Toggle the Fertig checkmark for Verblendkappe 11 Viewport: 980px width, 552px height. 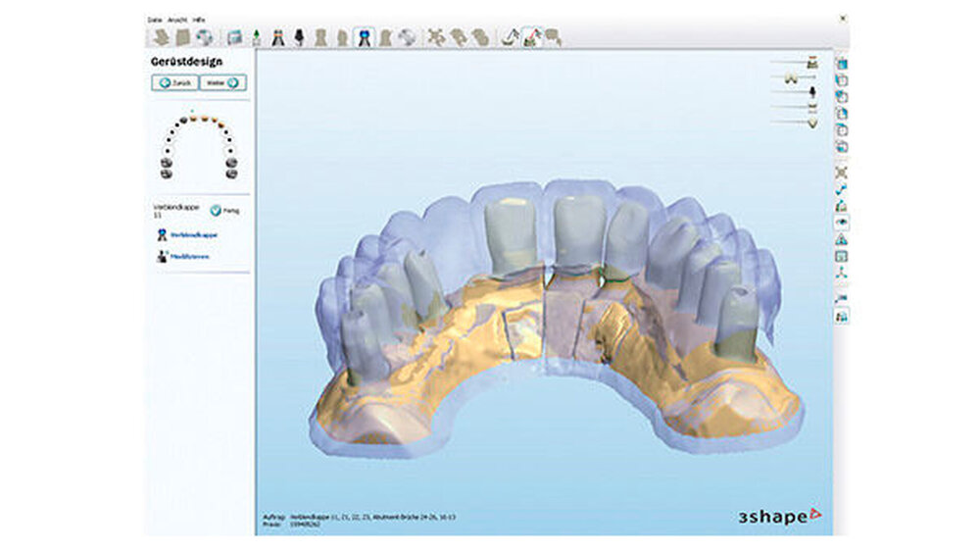[216, 210]
